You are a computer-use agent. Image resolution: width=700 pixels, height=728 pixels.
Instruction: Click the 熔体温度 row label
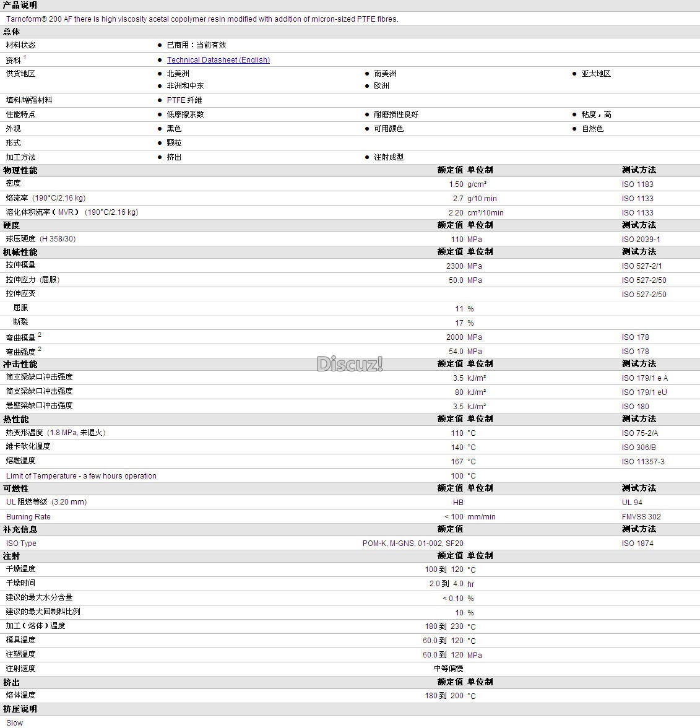20,695
